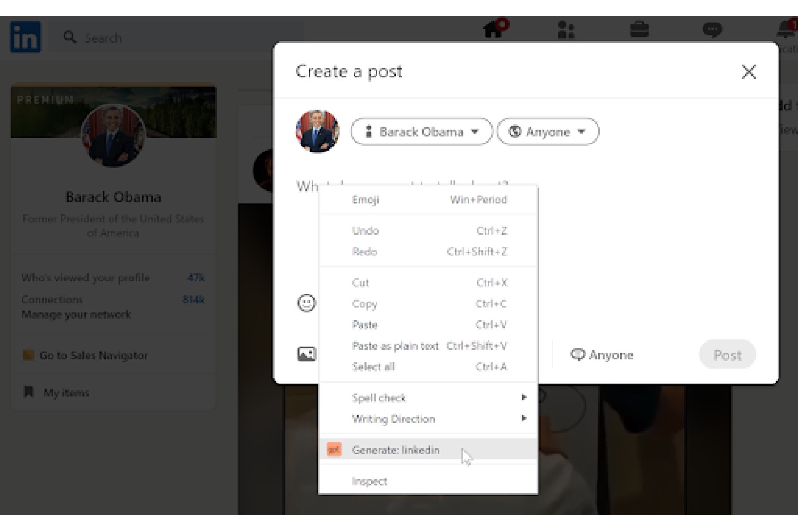The height and width of the screenshot is (532, 798).
Task: Click the Sales Navigator icon in sidebar
Action: 29,355
